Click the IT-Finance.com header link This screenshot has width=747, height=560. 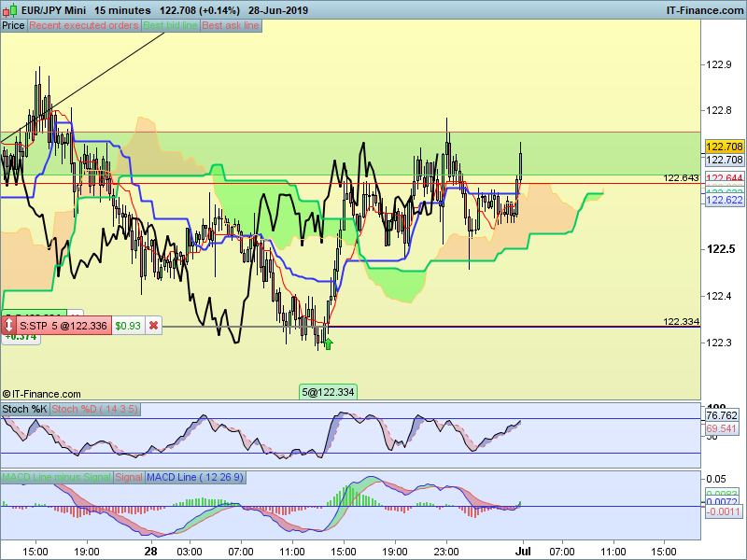pyautogui.click(x=705, y=10)
